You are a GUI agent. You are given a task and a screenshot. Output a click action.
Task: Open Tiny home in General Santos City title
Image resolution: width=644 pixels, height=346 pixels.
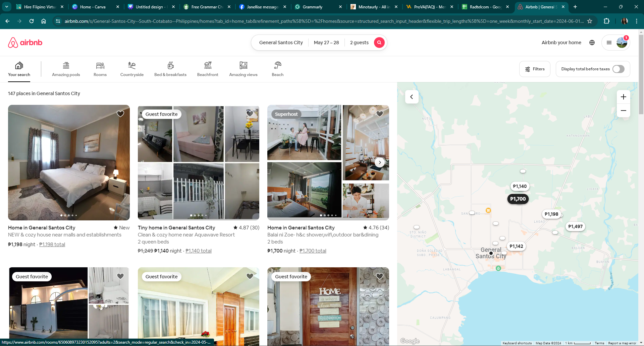tap(176, 228)
